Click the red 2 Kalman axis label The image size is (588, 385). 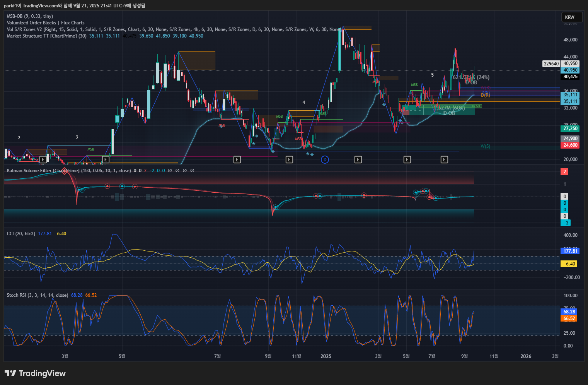click(x=564, y=172)
